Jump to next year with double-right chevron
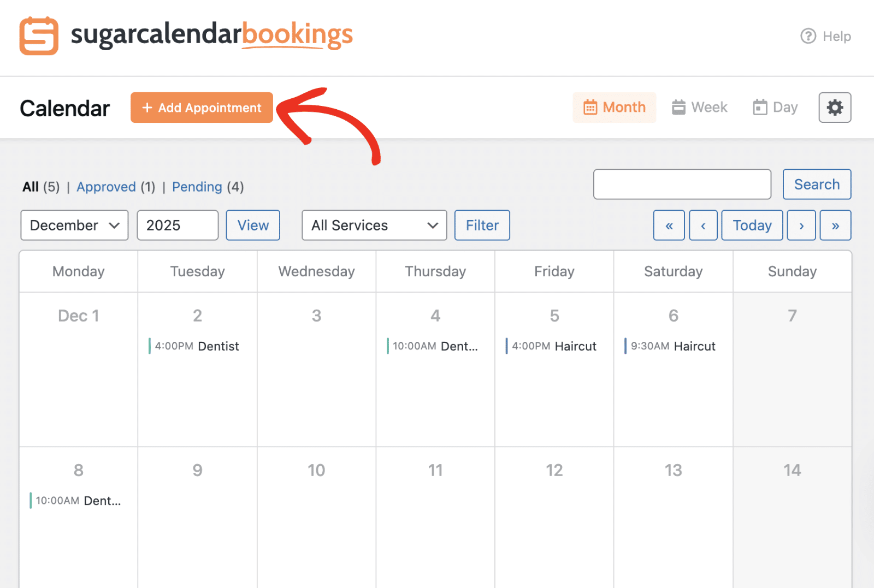The width and height of the screenshot is (874, 588). coord(835,225)
